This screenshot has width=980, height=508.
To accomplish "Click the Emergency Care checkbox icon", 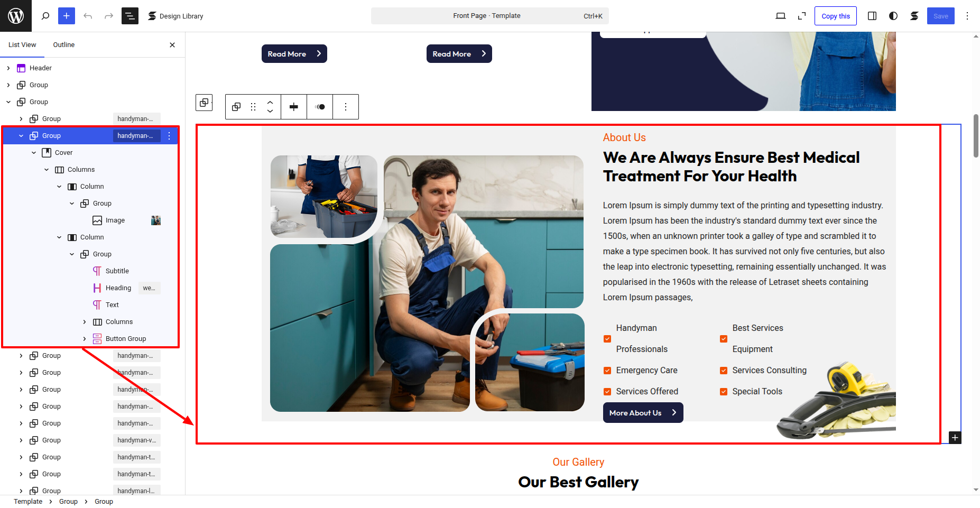I will [x=607, y=371].
